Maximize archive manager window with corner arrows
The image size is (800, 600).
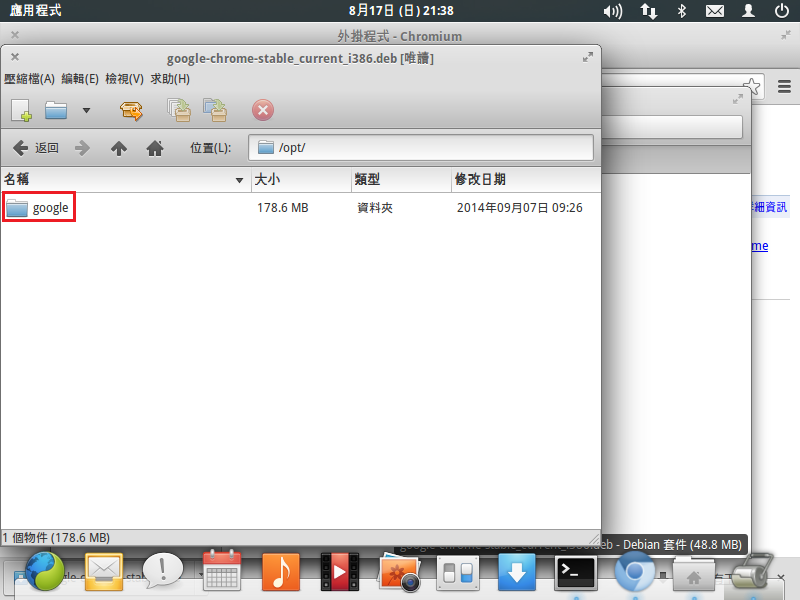pyautogui.click(x=588, y=57)
